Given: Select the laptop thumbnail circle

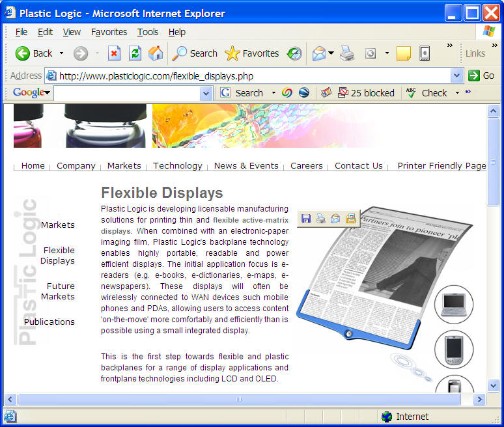Looking at the screenshot, I should point(454,304).
